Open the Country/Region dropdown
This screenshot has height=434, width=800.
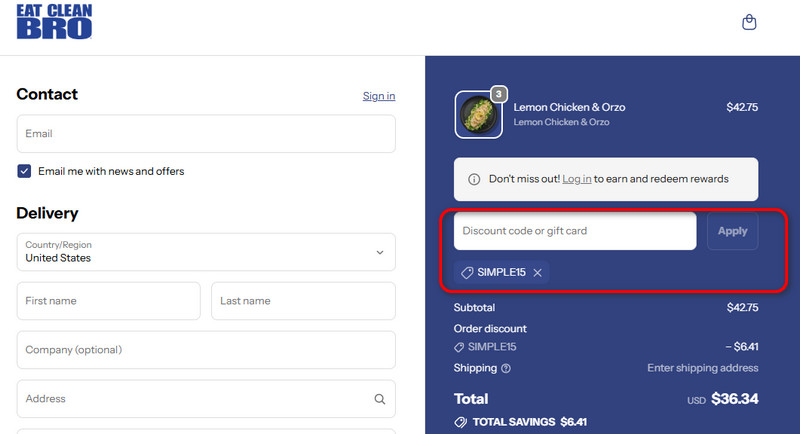click(x=206, y=252)
